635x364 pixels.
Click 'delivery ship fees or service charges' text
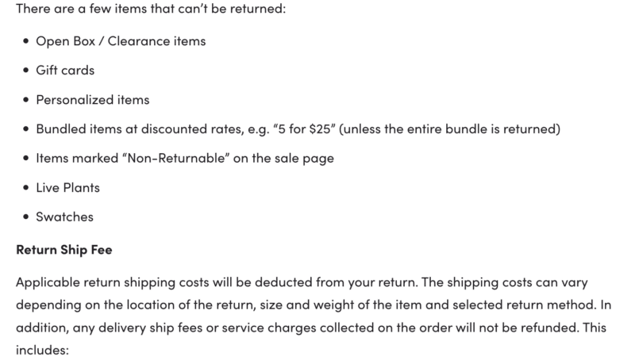pos(207,328)
